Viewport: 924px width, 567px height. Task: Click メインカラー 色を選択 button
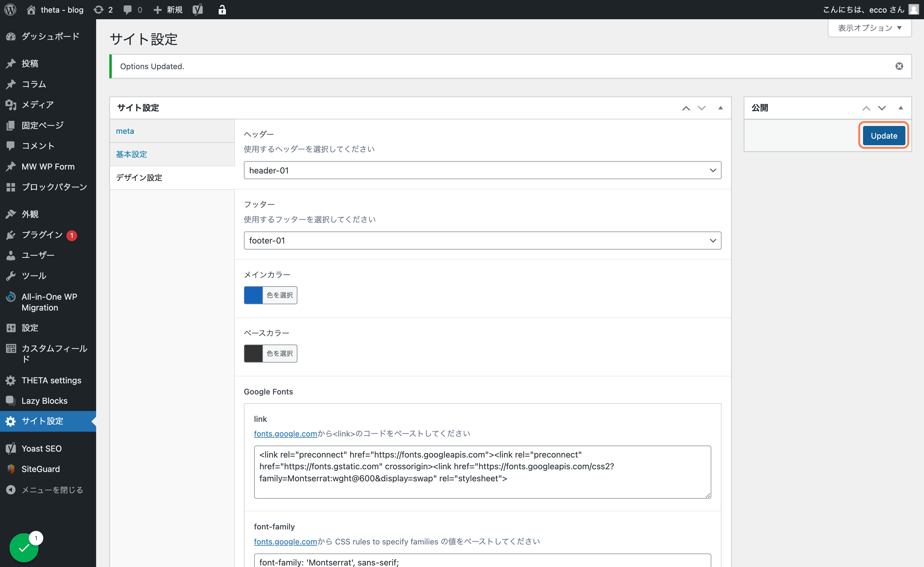[280, 295]
